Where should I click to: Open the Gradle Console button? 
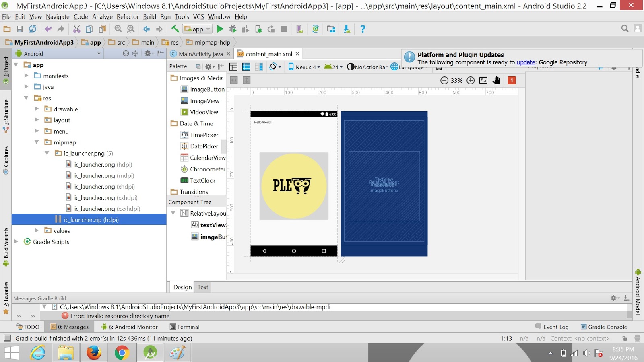[x=604, y=327]
